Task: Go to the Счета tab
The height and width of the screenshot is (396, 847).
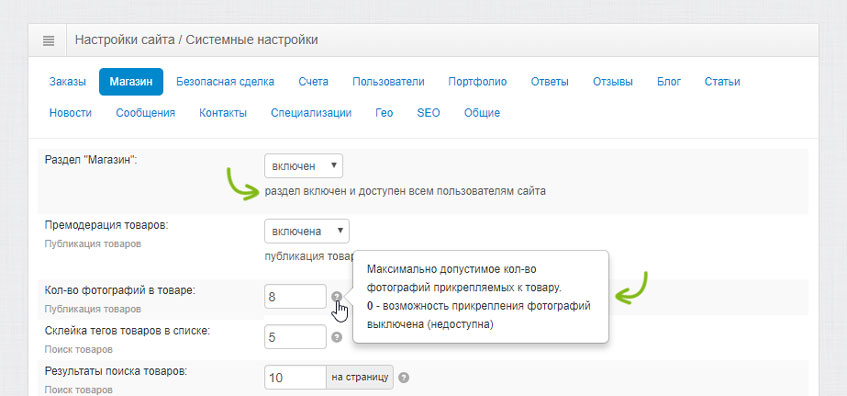Action: (x=313, y=82)
